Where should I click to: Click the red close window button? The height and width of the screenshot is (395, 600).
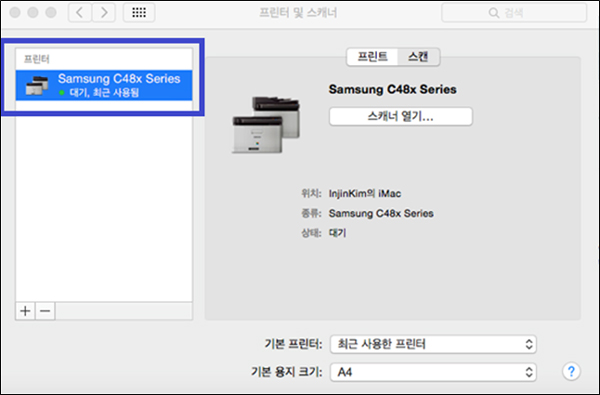coord(15,12)
